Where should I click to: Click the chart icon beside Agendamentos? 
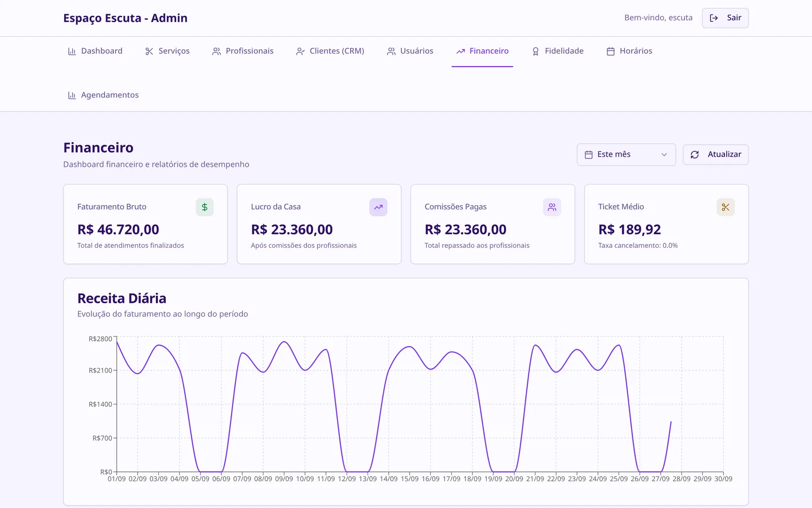click(x=72, y=96)
